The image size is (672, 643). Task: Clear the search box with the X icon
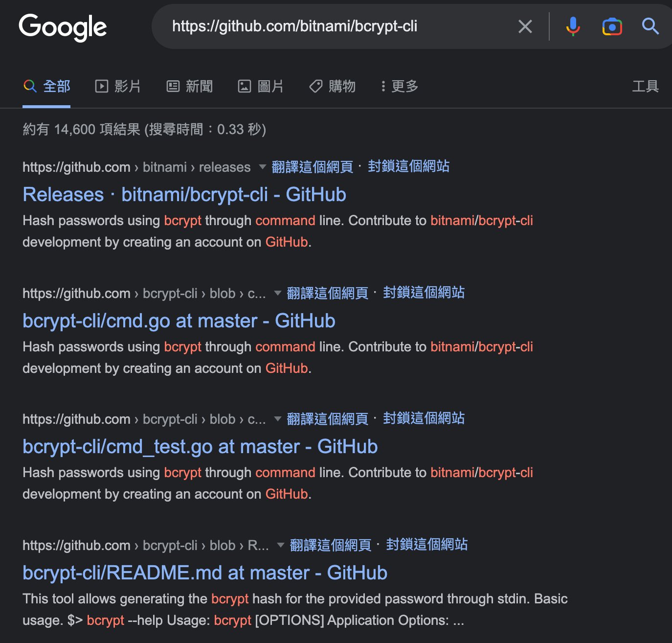coord(525,27)
